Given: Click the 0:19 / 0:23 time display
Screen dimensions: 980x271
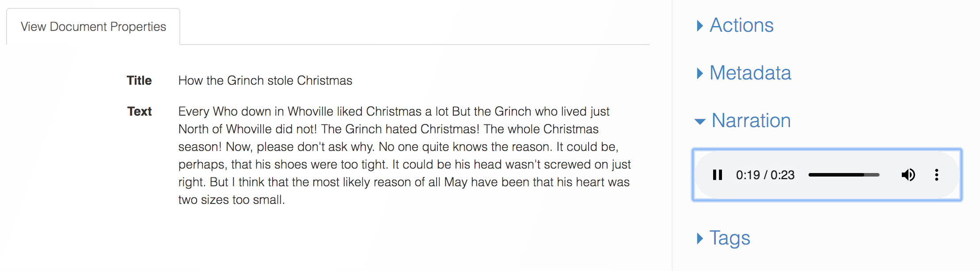Looking at the screenshot, I should pos(765,175).
